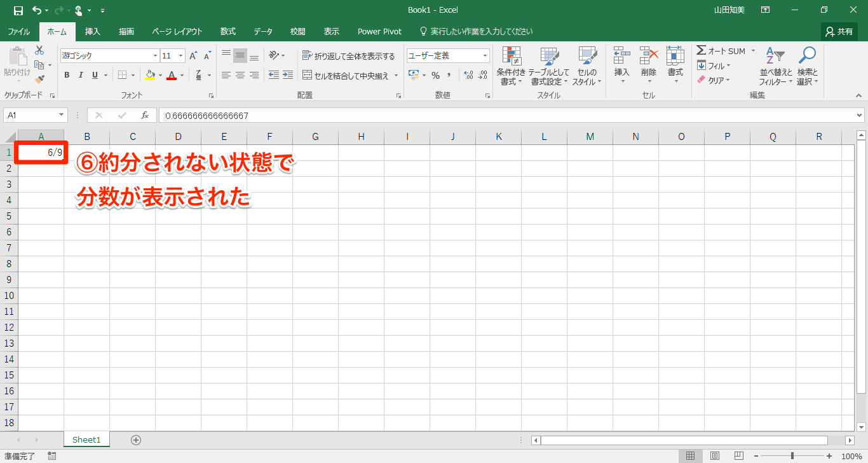This screenshot has height=463, width=868.
Task: Switch to the Page Layout (ページ レイアウト) tab
Action: point(177,31)
